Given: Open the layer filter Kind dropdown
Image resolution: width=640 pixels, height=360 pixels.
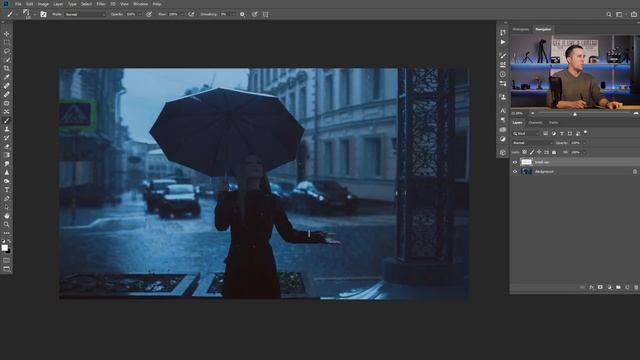Looking at the screenshot, I should pos(526,133).
